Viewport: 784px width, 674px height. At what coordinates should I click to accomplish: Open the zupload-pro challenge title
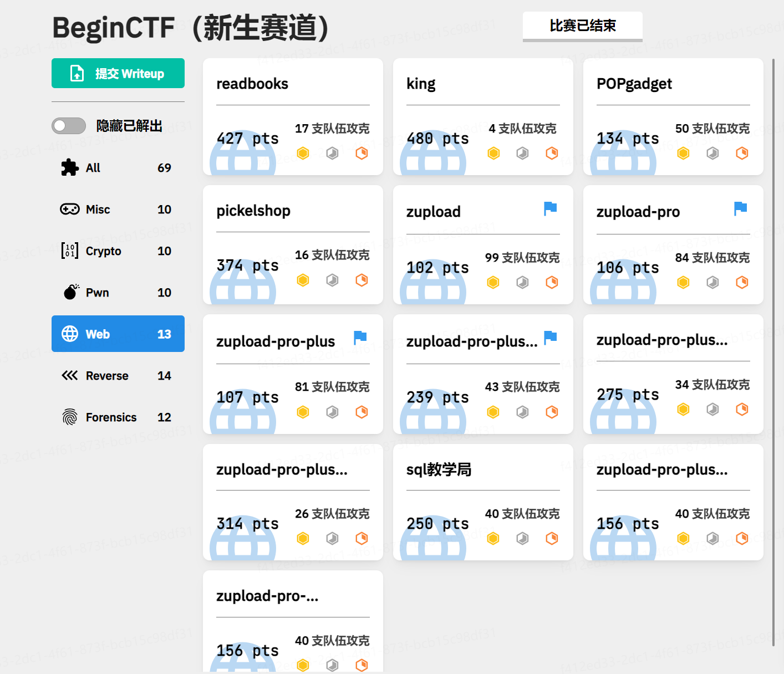[x=638, y=212]
